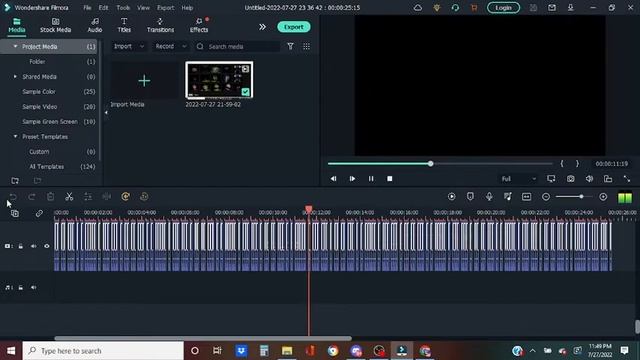Click the preview Play button
This screenshot has width=640, height=360.
[x=352, y=179]
